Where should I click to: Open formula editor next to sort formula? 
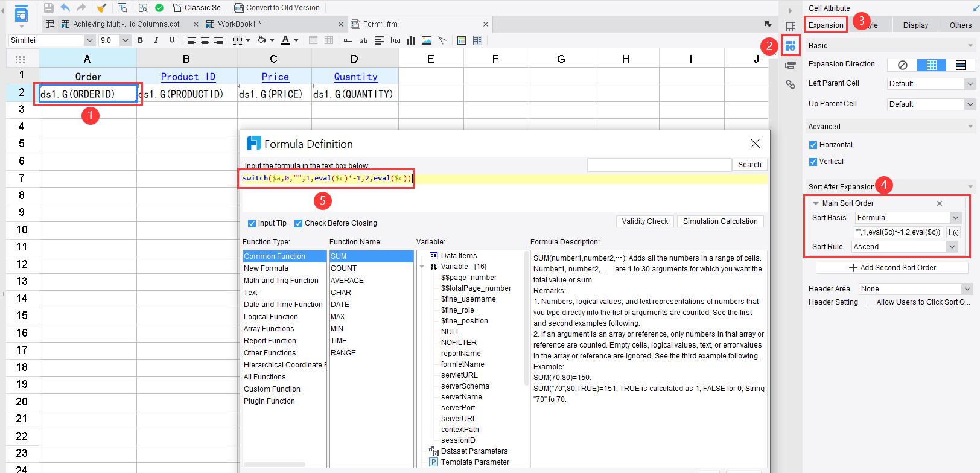953,232
